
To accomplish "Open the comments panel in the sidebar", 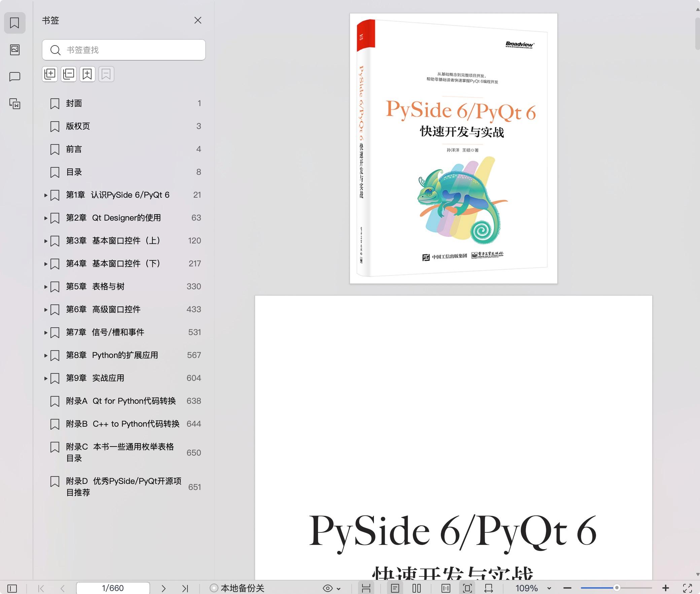I will (x=15, y=76).
